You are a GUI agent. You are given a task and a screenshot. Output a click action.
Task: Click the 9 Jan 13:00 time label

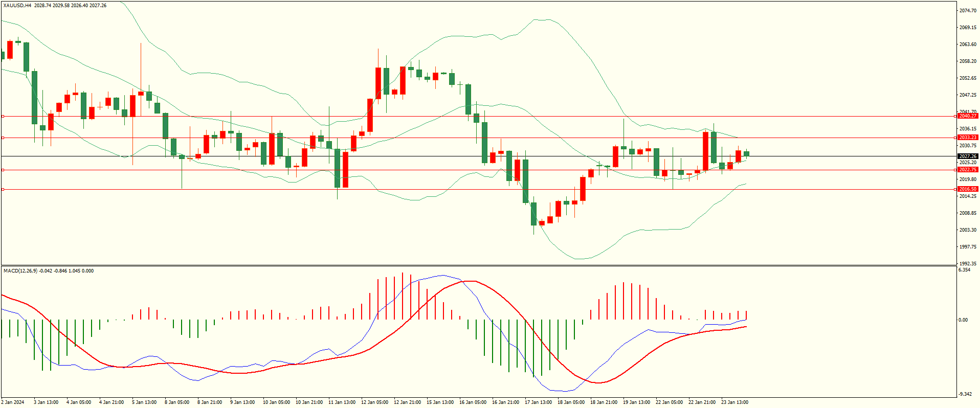tap(242, 402)
